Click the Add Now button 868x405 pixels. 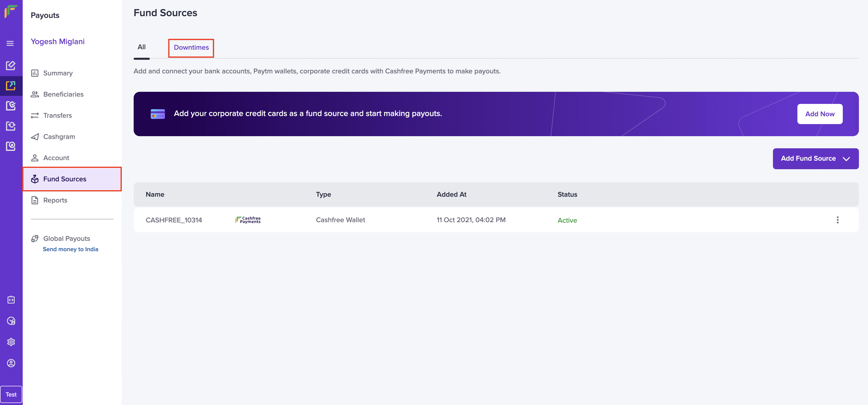[820, 114]
